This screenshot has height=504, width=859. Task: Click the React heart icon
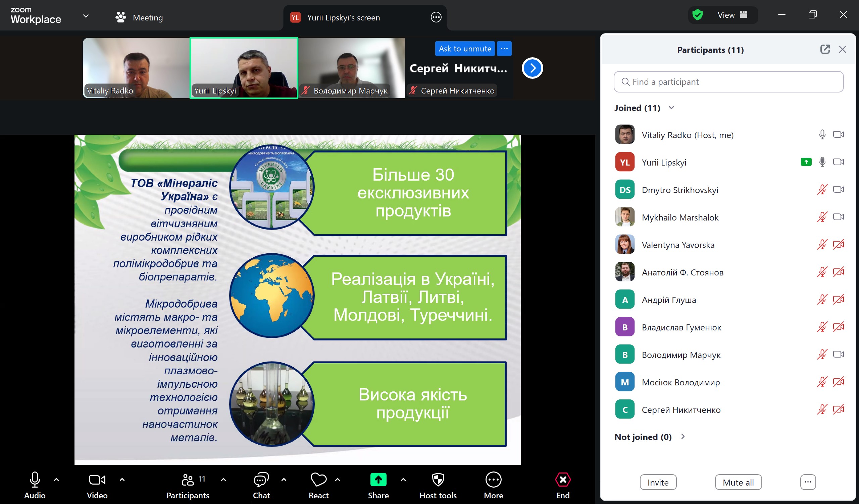[318, 480]
